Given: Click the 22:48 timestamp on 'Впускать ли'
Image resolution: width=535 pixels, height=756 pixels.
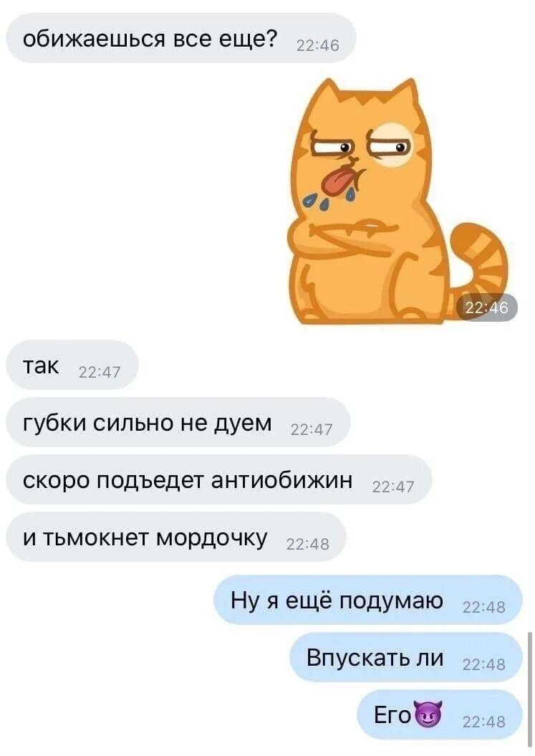Looking at the screenshot, I should [484, 664].
